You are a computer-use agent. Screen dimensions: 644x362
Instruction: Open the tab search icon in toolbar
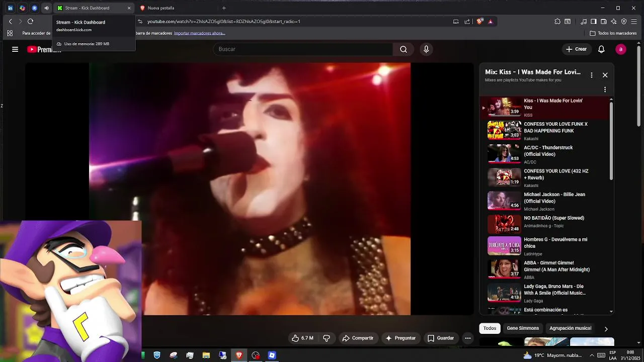pos(568,22)
